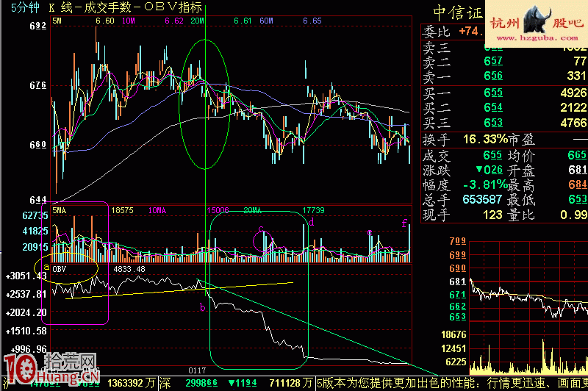
Task: Click the 10MA volume average label
Action: click(157, 210)
